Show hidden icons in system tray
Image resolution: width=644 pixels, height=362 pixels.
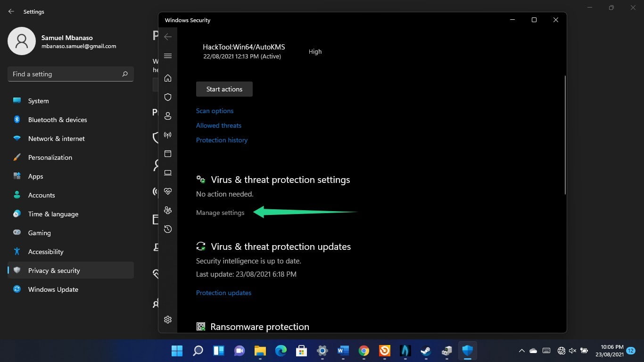click(522, 351)
